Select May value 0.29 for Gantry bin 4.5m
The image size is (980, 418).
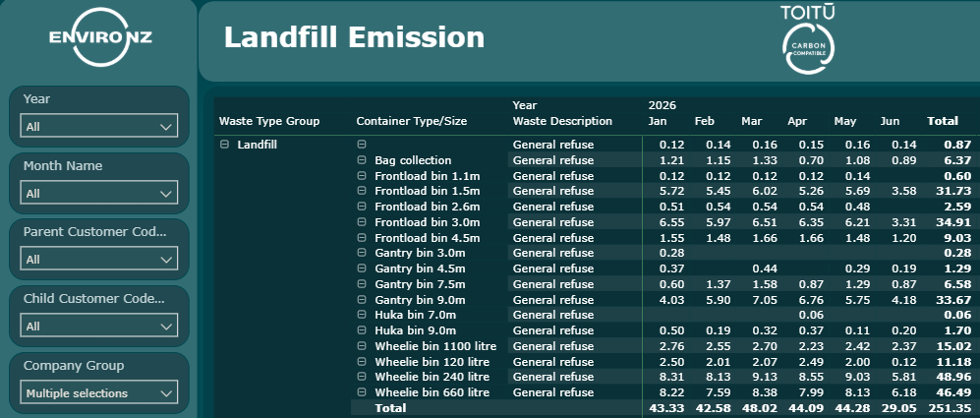858,269
